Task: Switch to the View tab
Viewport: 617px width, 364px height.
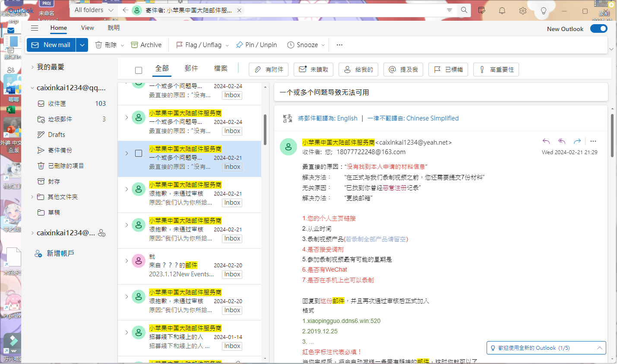Action: [x=87, y=28]
